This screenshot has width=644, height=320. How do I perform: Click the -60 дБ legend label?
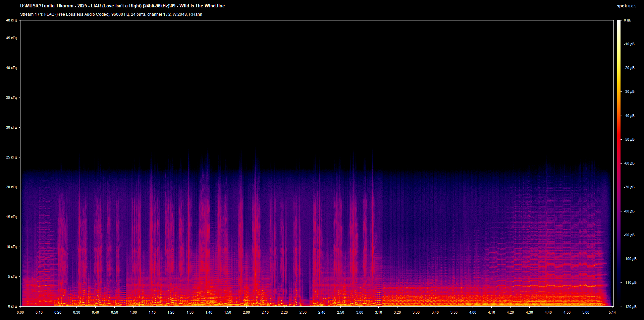point(629,164)
